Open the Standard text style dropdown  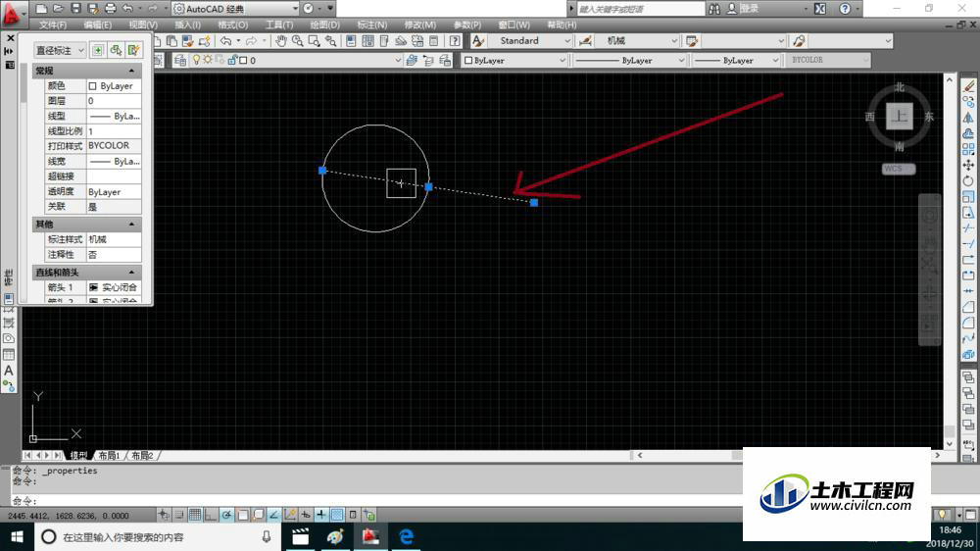[530, 40]
